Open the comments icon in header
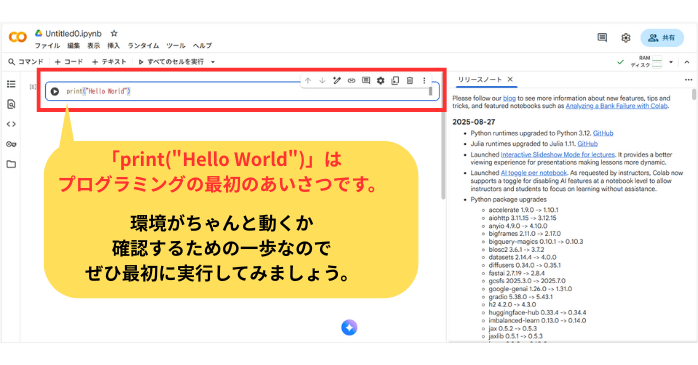The width and height of the screenshot is (698, 365). pyautogui.click(x=602, y=38)
